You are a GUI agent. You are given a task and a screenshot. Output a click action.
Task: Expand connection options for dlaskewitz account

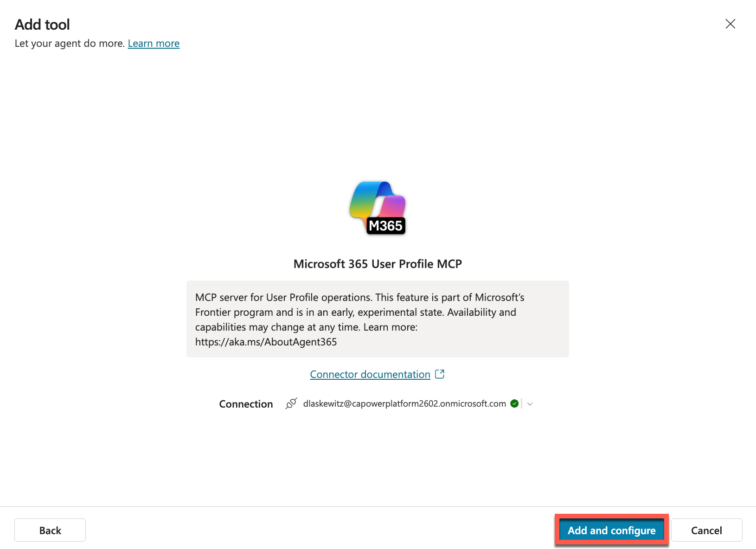coord(530,404)
